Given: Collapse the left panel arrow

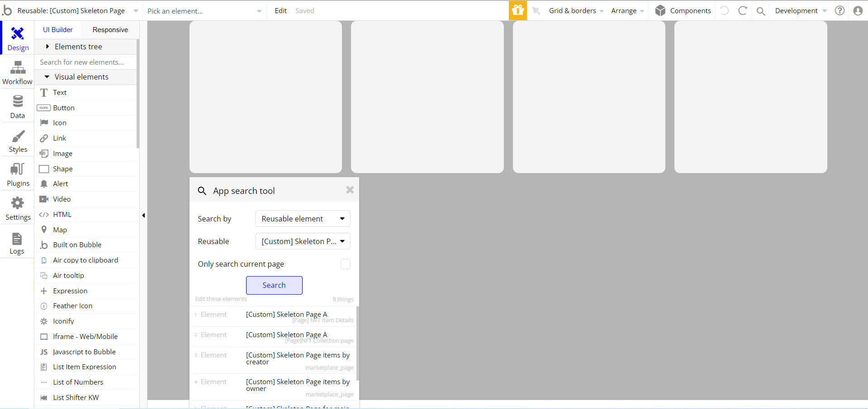Looking at the screenshot, I should tap(143, 215).
